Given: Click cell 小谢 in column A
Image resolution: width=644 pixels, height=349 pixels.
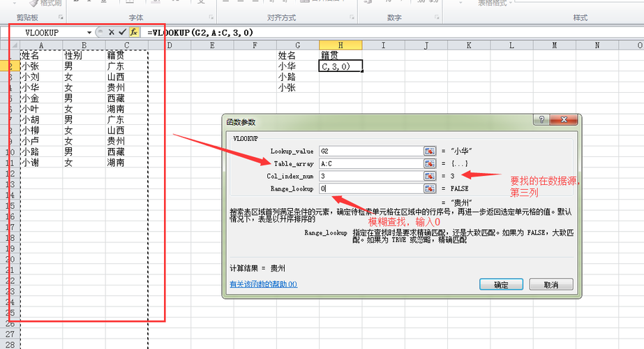Looking at the screenshot, I should (41, 163).
